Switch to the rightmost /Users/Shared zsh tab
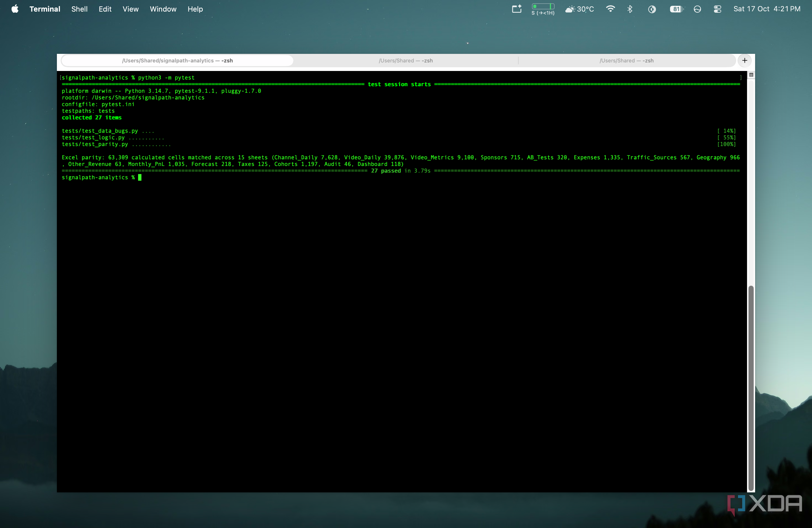Screen dimensions: 812x528 626,60
